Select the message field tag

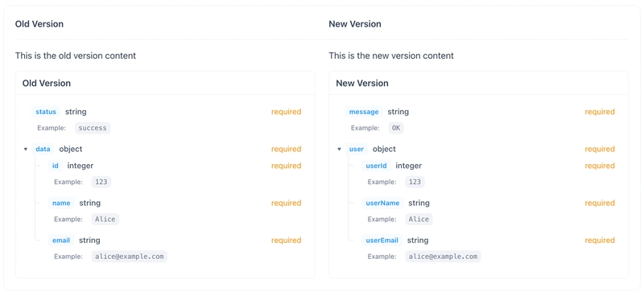(364, 112)
